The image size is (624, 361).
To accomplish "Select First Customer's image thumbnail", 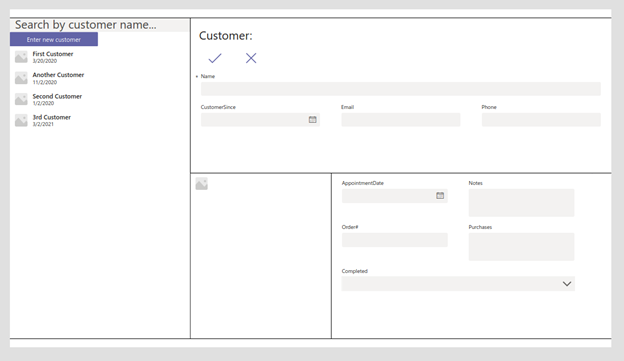I will 21,57.
